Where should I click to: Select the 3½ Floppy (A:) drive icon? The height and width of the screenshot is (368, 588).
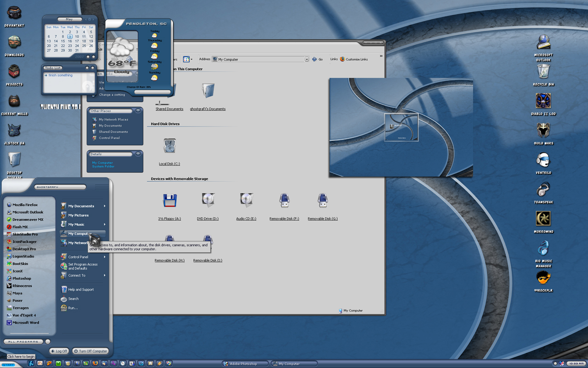click(170, 200)
